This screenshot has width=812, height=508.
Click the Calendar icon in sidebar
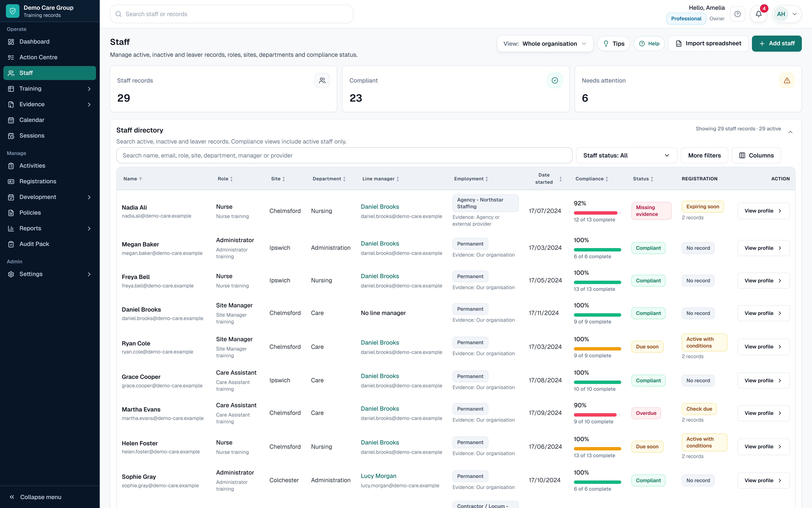coord(11,120)
